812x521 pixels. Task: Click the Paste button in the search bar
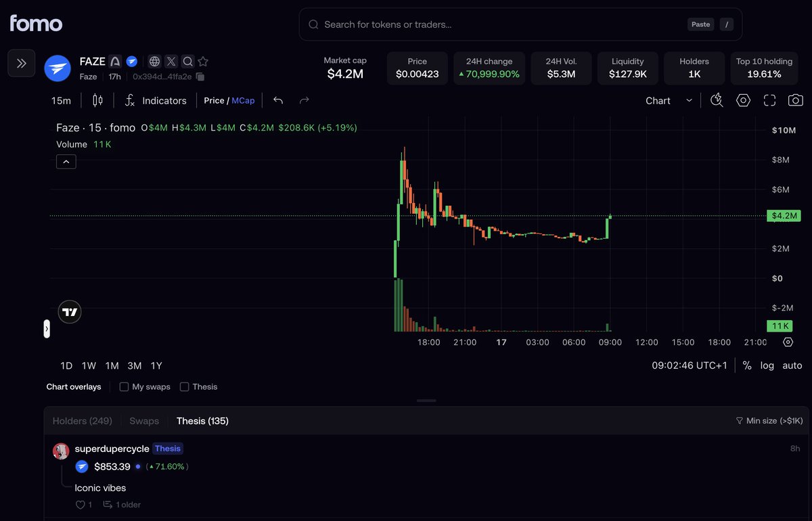(x=700, y=24)
